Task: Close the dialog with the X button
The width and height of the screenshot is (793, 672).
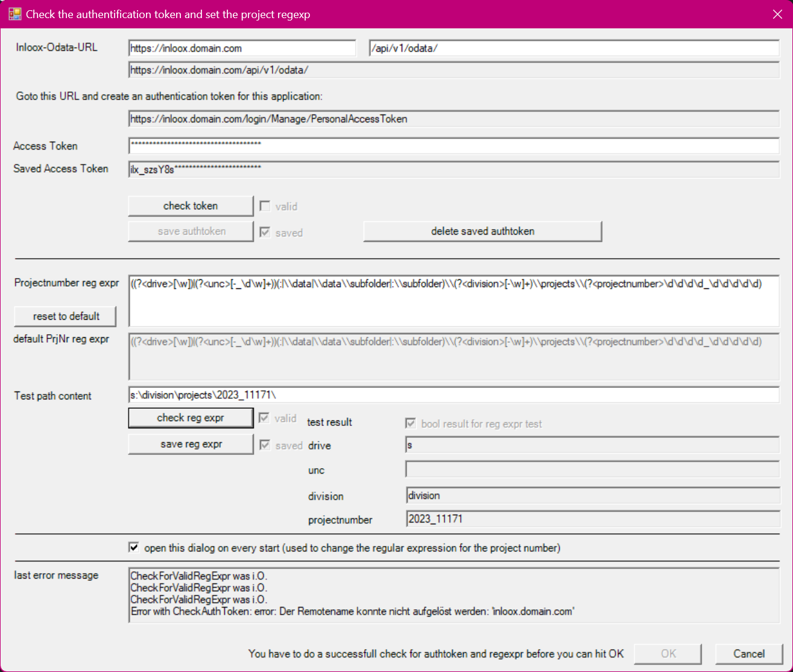Action: click(777, 14)
